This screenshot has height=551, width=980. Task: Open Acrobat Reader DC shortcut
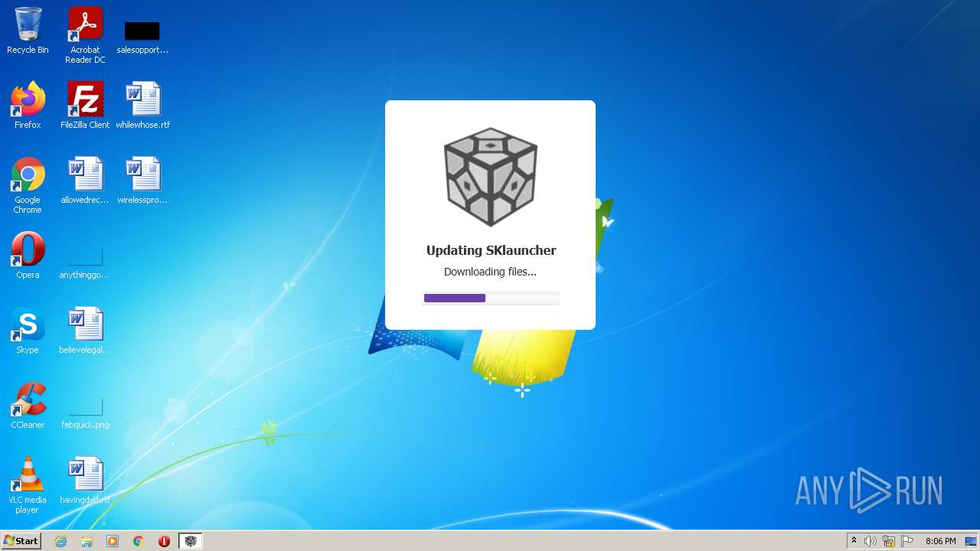point(85,35)
